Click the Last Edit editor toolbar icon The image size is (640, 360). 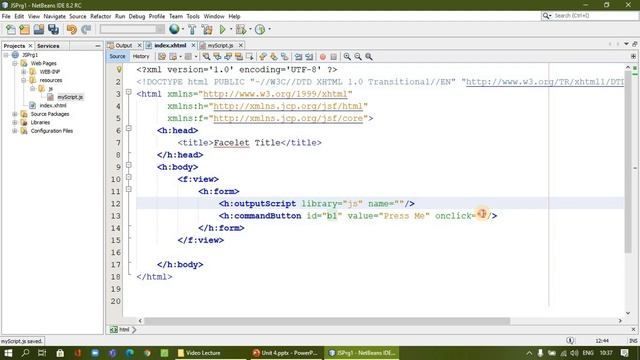[x=162, y=57]
